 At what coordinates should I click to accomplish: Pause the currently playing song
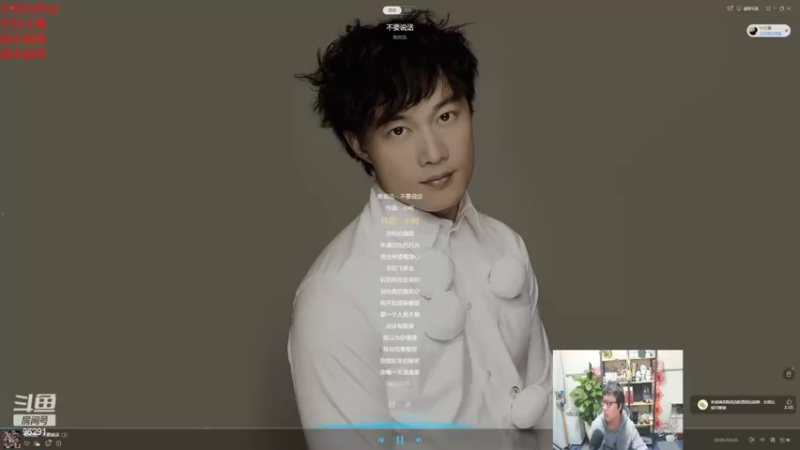pyautogui.click(x=400, y=440)
